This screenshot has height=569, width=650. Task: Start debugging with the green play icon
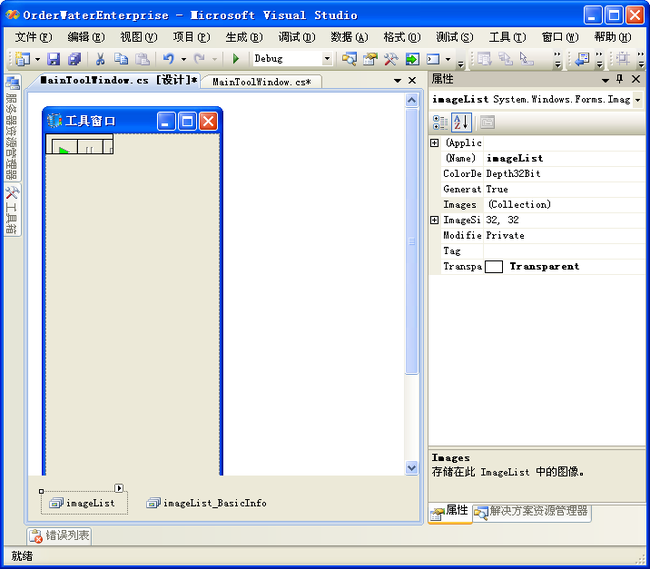[x=236, y=59]
